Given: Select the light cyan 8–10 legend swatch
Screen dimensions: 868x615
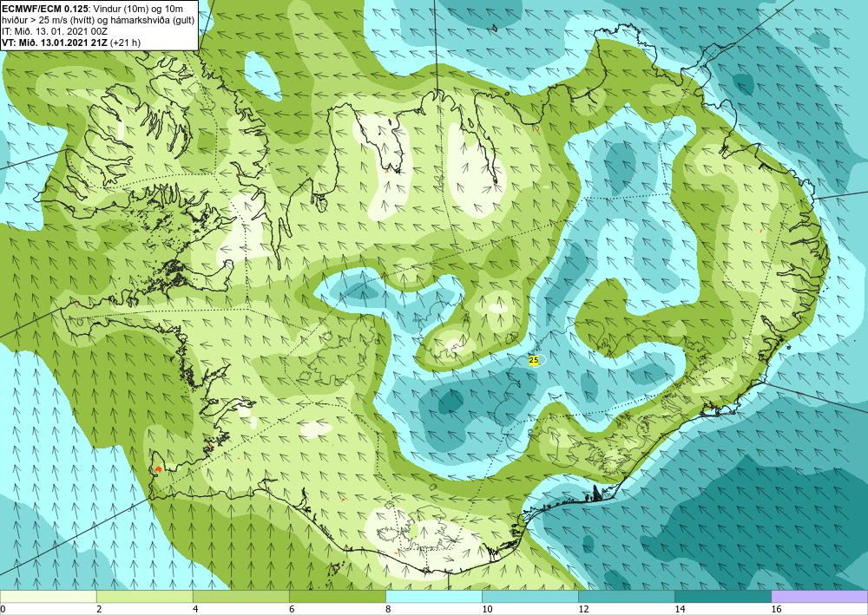Looking at the screenshot, I should (x=433, y=597).
